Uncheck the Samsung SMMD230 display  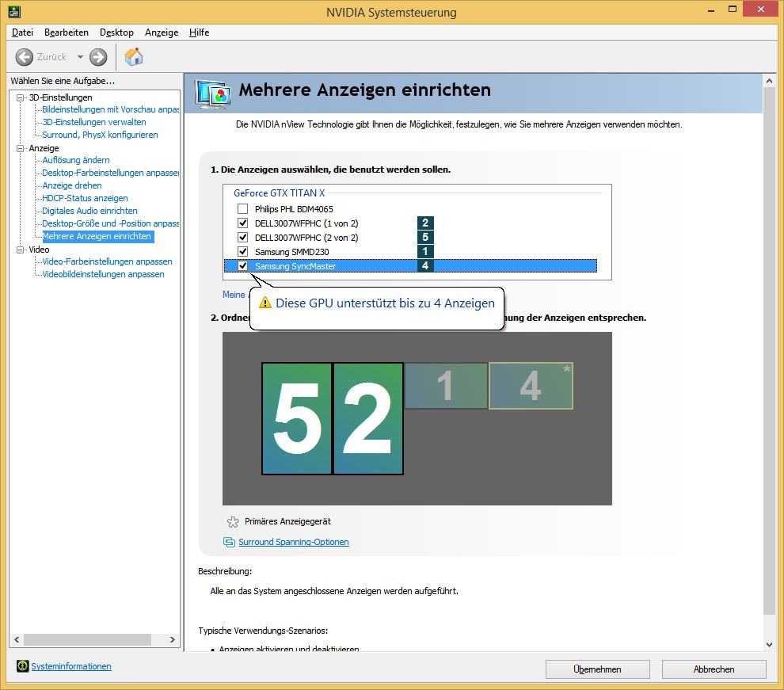tap(242, 251)
